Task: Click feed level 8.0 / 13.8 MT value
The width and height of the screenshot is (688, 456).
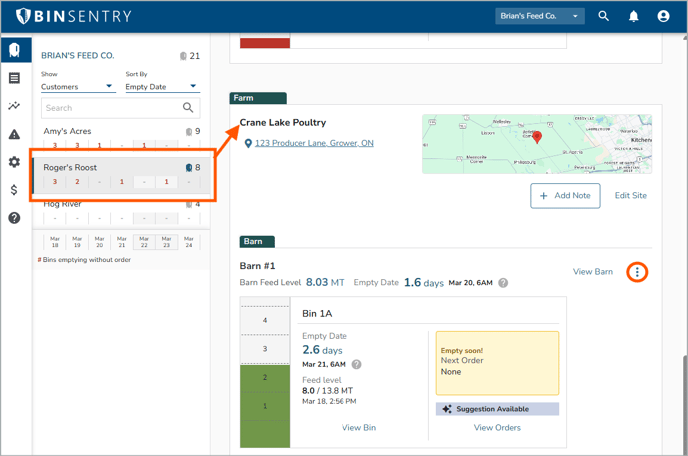Action: point(327,391)
